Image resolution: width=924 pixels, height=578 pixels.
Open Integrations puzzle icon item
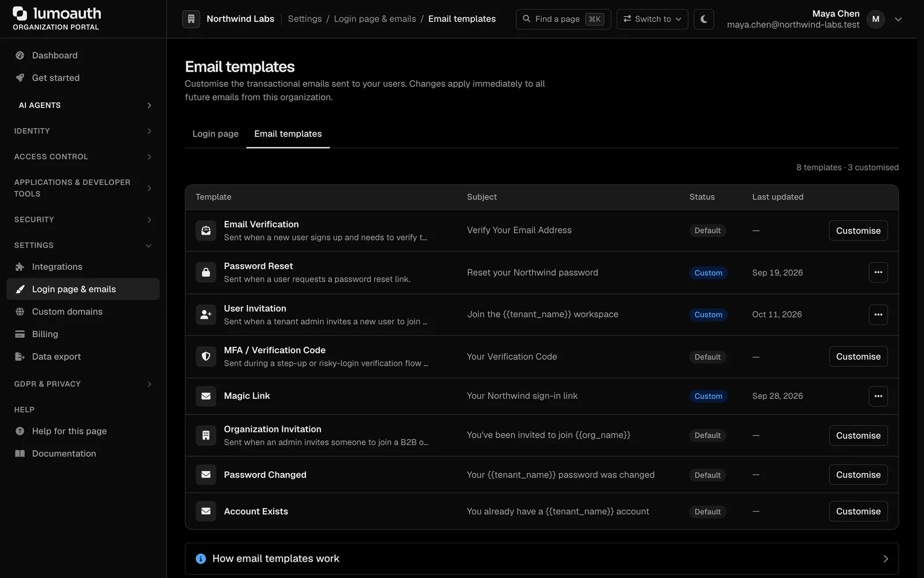click(x=83, y=267)
